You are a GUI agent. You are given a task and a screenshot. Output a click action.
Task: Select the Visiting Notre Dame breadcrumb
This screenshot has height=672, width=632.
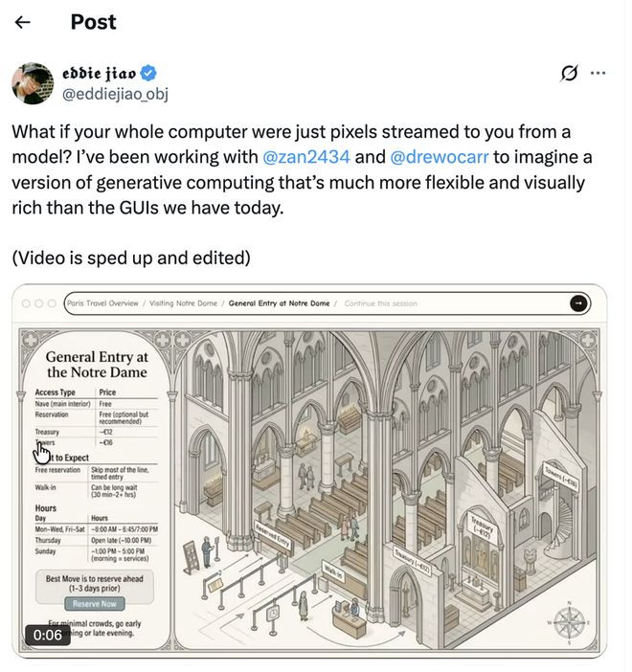[x=183, y=303]
